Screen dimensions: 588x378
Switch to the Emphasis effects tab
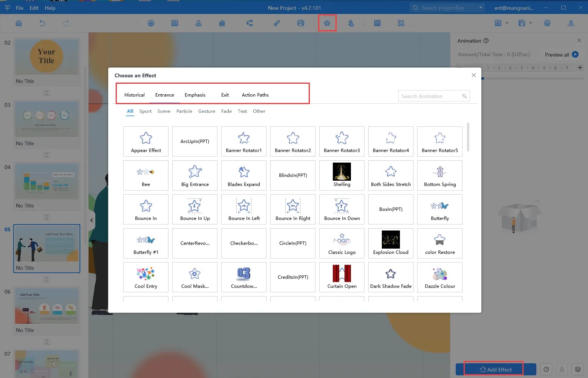pos(195,95)
